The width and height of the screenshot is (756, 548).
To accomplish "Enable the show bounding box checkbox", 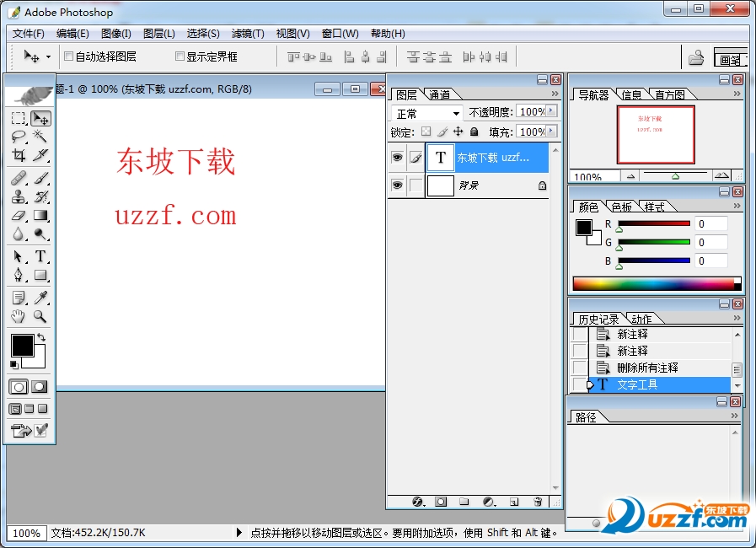I will click(180, 56).
